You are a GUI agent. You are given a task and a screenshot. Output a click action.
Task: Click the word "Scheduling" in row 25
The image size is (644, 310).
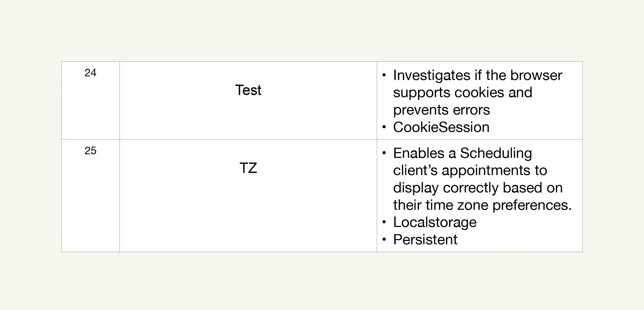coord(496,153)
